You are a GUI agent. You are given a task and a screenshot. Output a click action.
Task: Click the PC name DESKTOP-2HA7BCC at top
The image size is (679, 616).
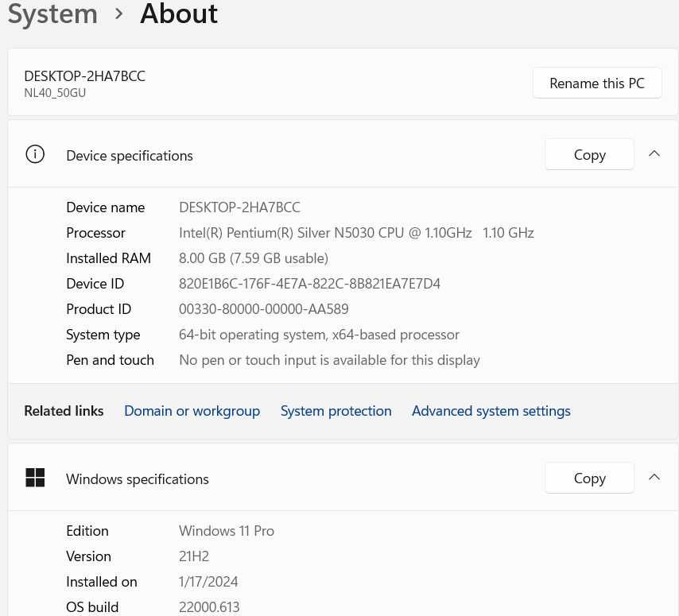click(85, 76)
